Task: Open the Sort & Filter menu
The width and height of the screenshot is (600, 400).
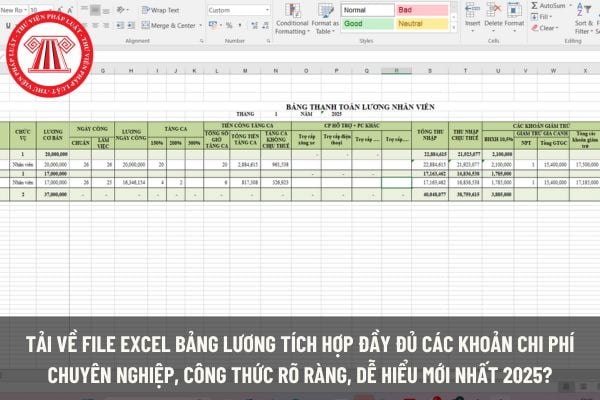Action: [x=584, y=19]
